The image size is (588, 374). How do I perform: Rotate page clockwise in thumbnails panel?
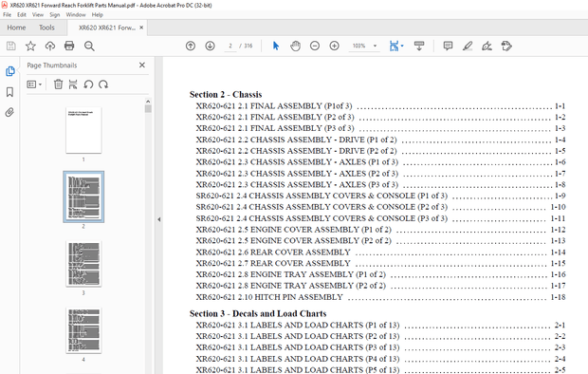[x=103, y=84]
